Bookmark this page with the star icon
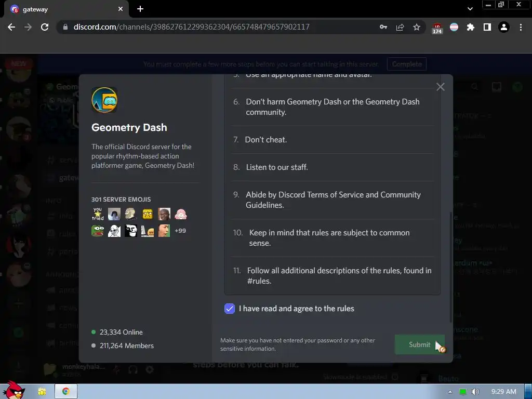Image resolution: width=532 pixels, height=399 pixels. [x=417, y=27]
